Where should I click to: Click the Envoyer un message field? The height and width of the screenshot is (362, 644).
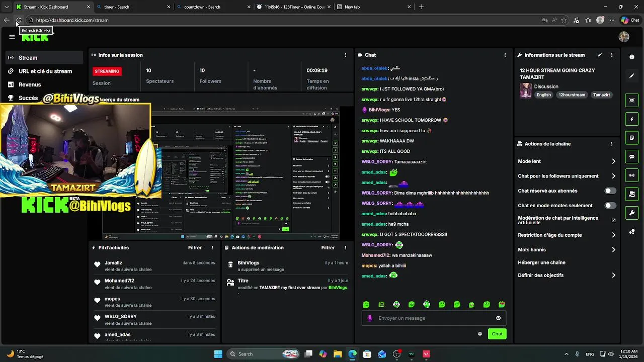[434, 318]
